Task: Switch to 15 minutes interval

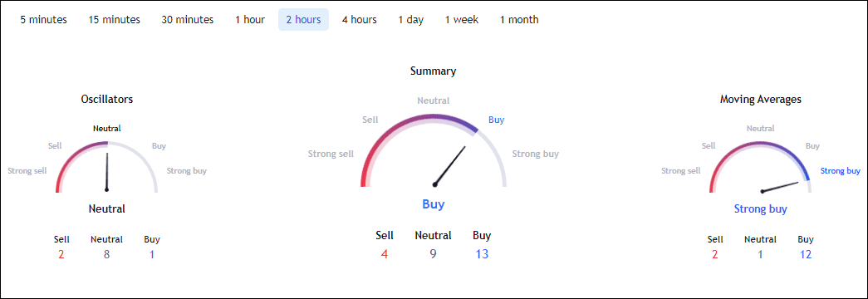Action: 114,20
